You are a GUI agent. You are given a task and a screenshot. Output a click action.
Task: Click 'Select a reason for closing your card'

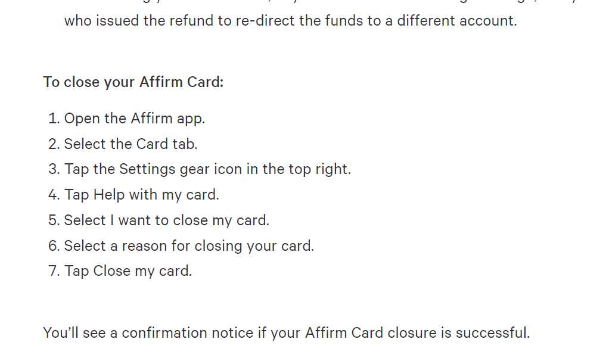click(x=189, y=246)
